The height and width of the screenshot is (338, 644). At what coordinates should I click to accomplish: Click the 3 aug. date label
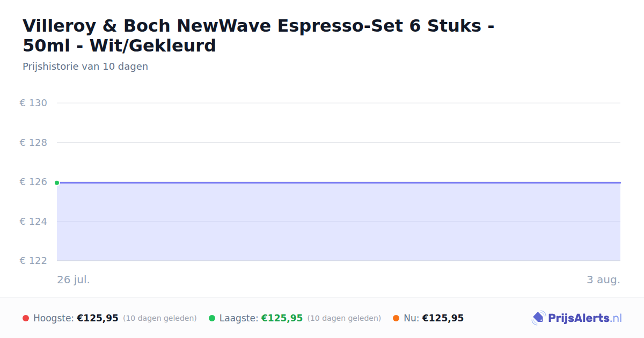click(x=603, y=280)
